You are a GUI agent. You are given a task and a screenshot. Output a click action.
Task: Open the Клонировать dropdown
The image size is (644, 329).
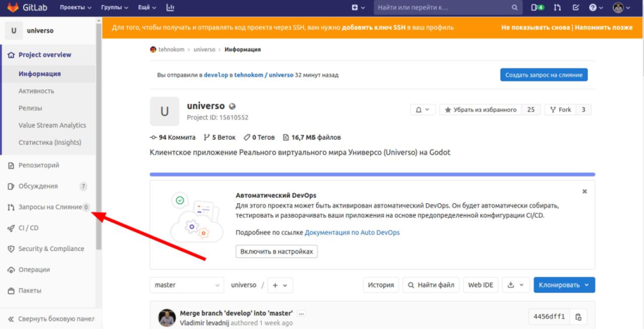click(x=564, y=285)
